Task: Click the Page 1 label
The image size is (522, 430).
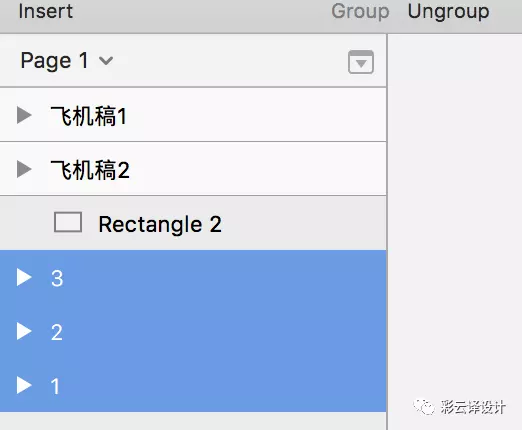Action: pyautogui.click(x=54, y=61)
